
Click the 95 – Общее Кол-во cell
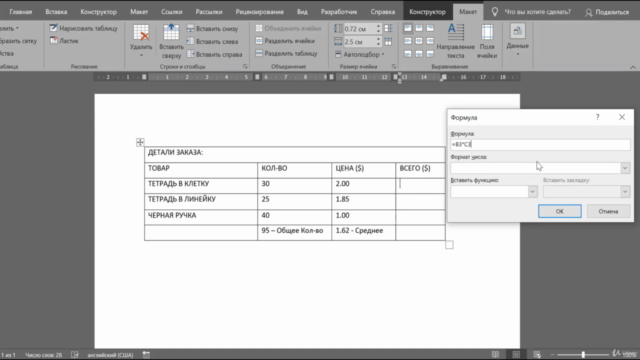pos(294,233)
